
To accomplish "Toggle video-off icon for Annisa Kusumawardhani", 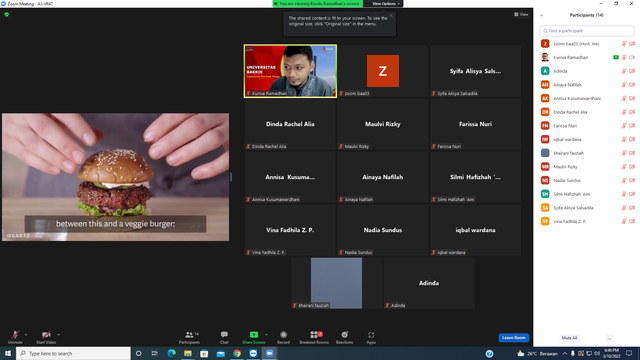I will [632, 98].
